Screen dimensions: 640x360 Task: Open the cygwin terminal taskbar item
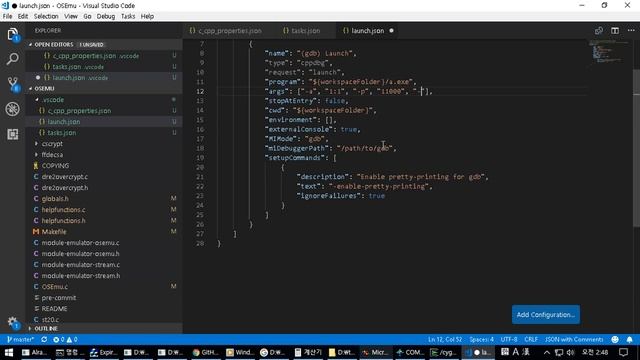pyautogui.click(x=444, y=352)
